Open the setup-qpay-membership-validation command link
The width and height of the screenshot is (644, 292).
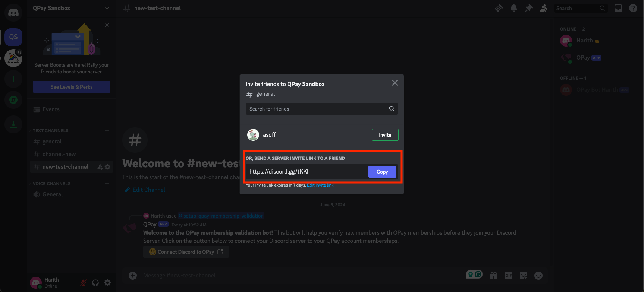tap(221, 216)
